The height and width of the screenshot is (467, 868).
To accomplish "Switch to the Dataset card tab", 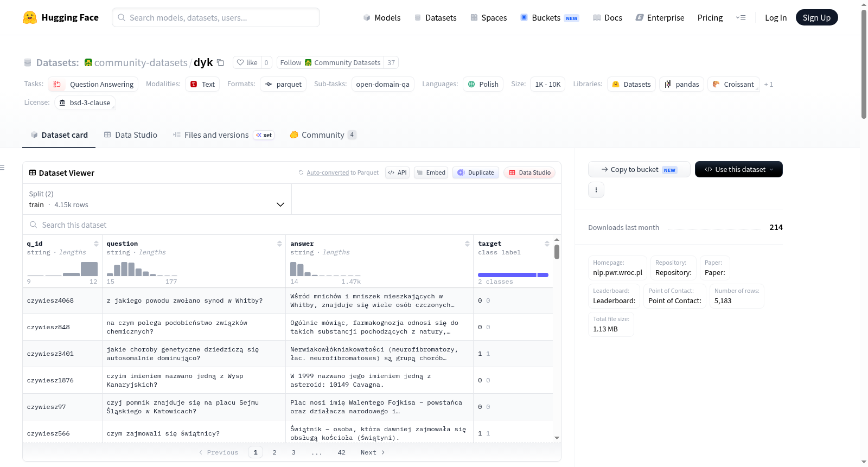I will coord(59,135).
